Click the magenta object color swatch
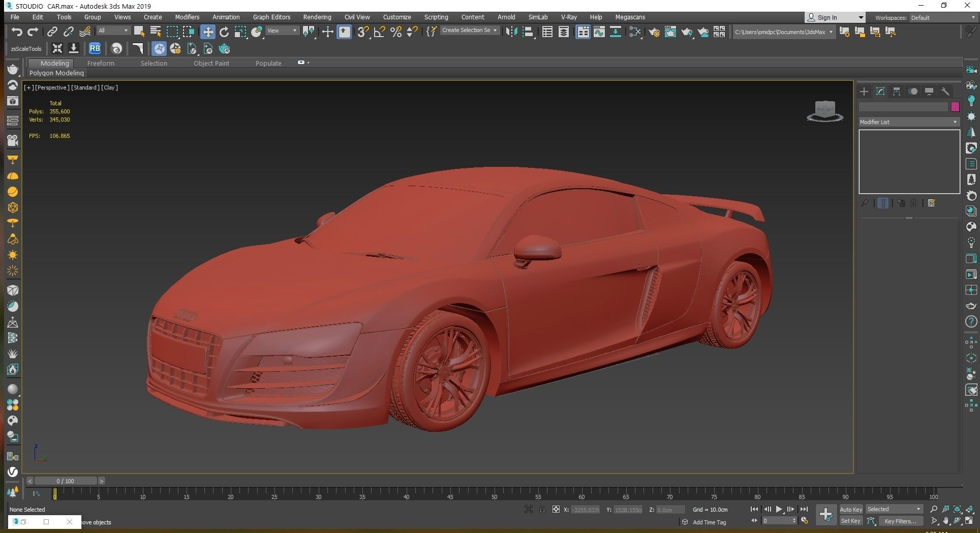 point(955,107)
